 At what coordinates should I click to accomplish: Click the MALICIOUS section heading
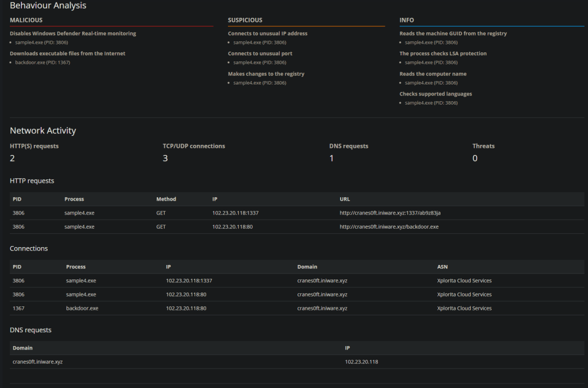click(26, 20)
